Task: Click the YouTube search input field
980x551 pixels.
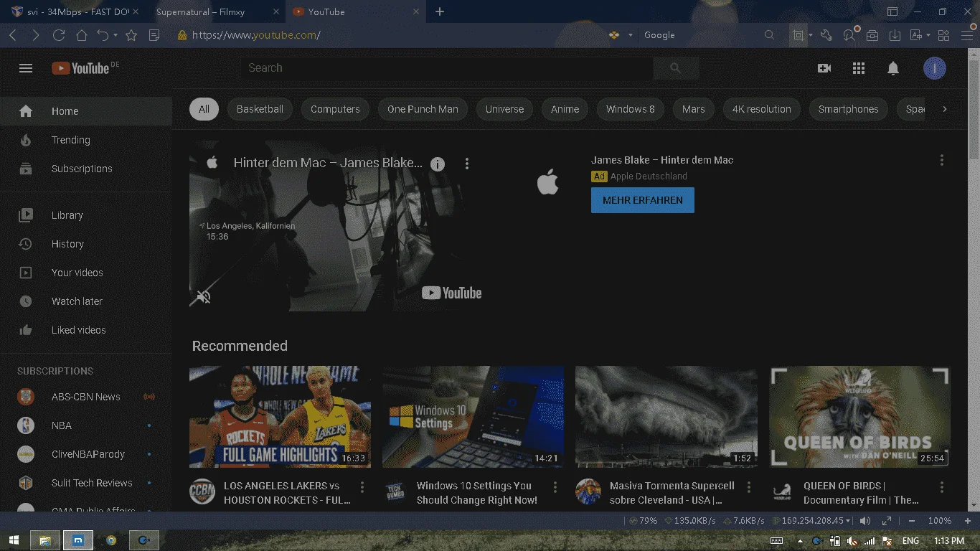Action: tap(446, 68)
